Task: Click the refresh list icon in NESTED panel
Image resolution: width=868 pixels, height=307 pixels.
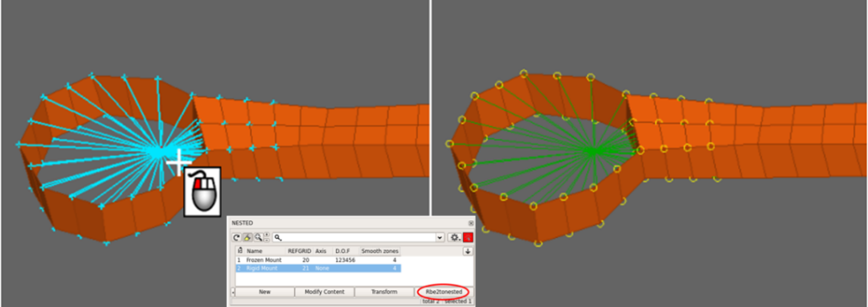Action: pos(237,237)
